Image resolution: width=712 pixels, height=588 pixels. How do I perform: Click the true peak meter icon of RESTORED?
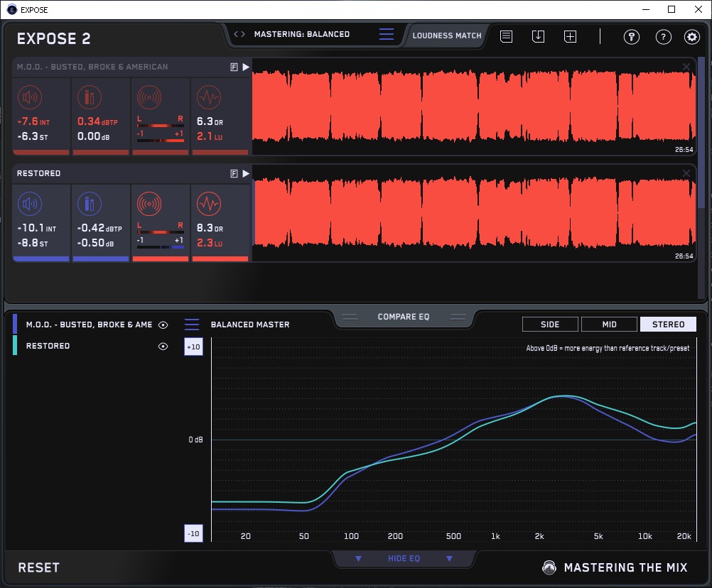tap(89, 205)
